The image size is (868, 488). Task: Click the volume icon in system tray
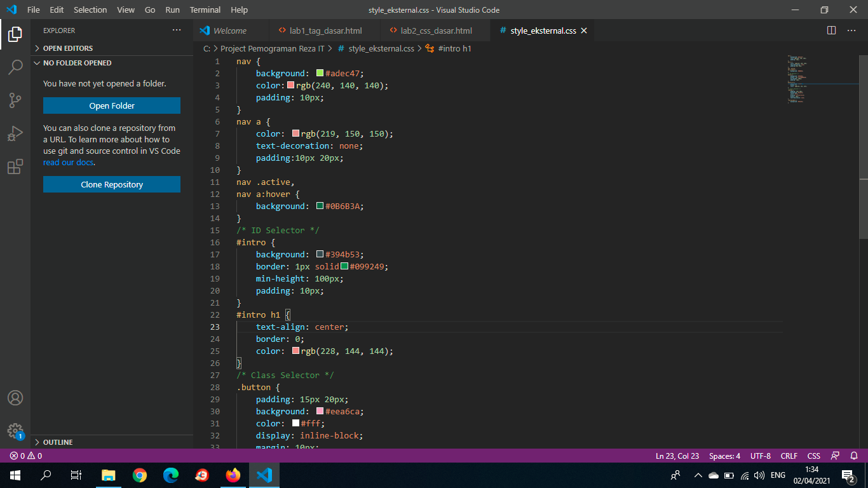759,475
